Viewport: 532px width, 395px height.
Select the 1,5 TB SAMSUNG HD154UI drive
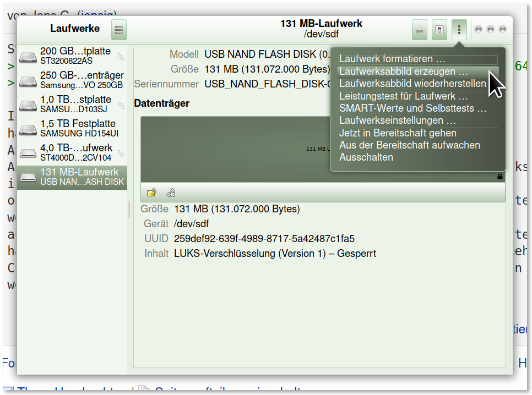point(72,129)
